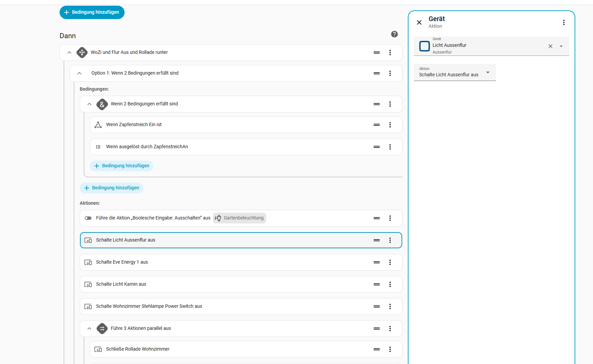Open the Schließe Rollade Wohnzimmer action
This screenshot has height=364, width=593.
click(x=138, y=349)
